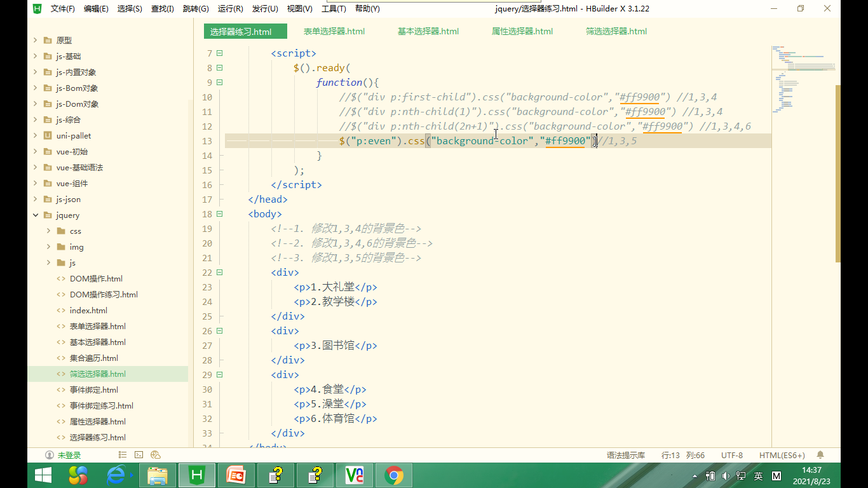Click the colorful 360 browser taskbar icon

(x=78, y=475)
